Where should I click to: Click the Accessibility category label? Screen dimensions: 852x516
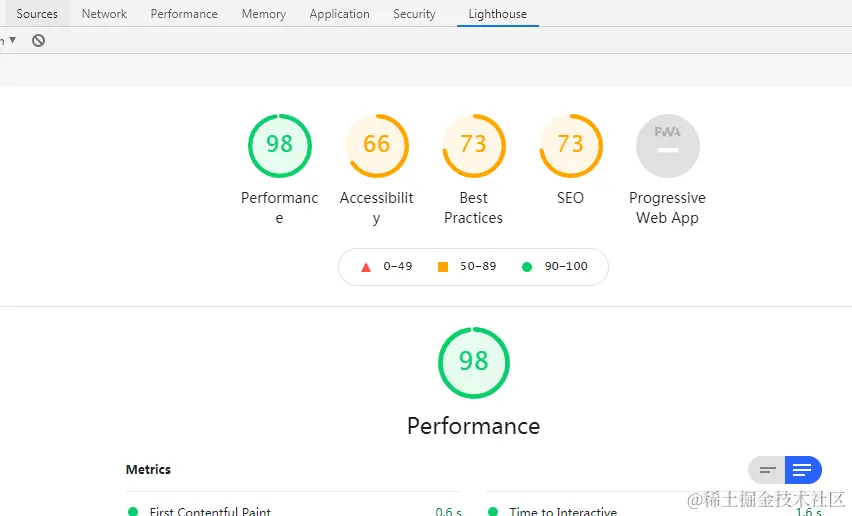376,207
